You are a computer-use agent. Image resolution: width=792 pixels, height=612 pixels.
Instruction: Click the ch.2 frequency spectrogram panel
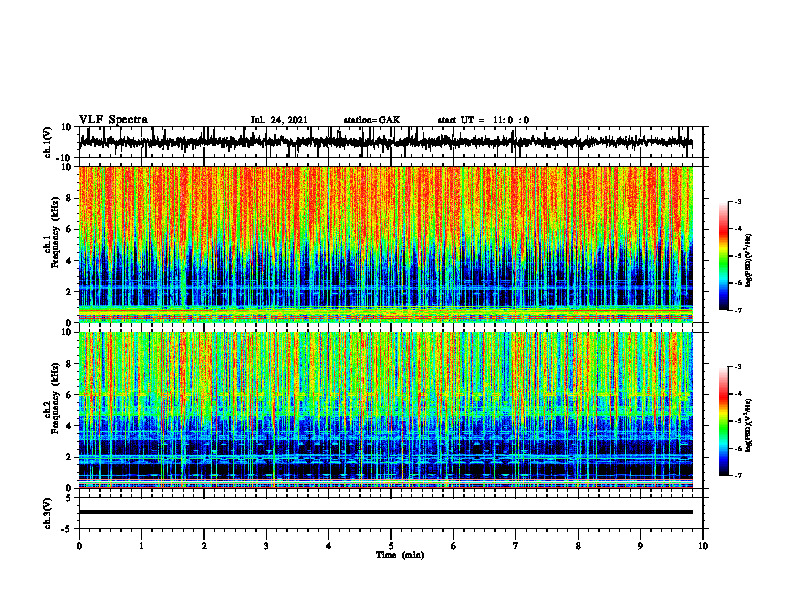pyautogui.click(x=385, y=410)
